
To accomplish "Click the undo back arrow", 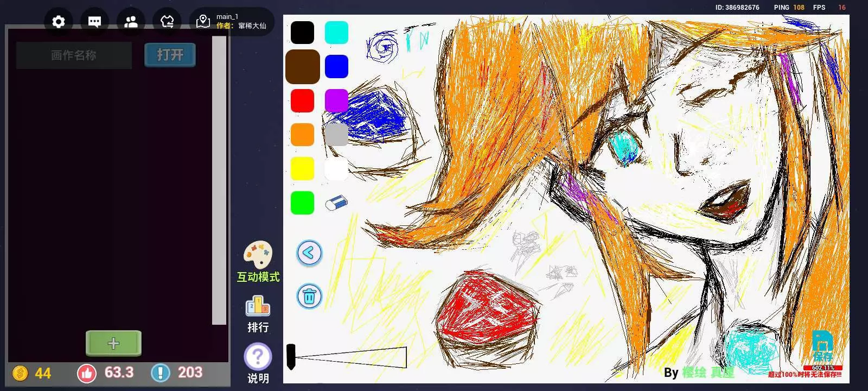I will coord(309,253).
